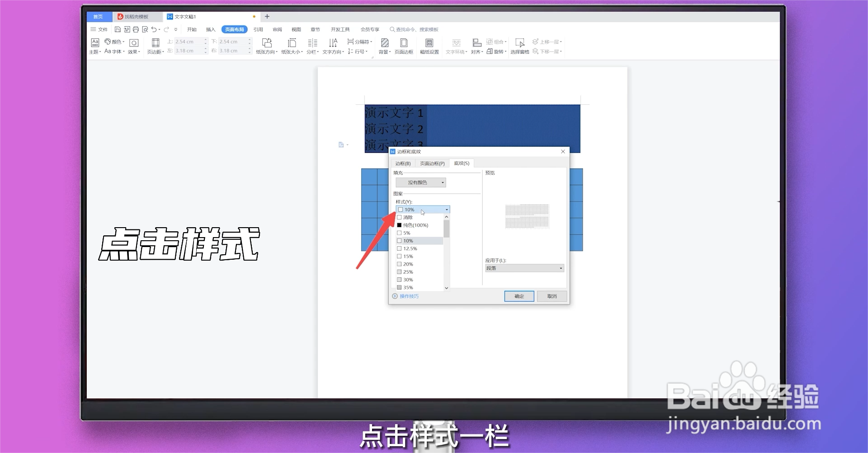This screenshot has height=453, width=868.
Task: Click the Print icon in quick access toolbar
Action: click(136, 29)
